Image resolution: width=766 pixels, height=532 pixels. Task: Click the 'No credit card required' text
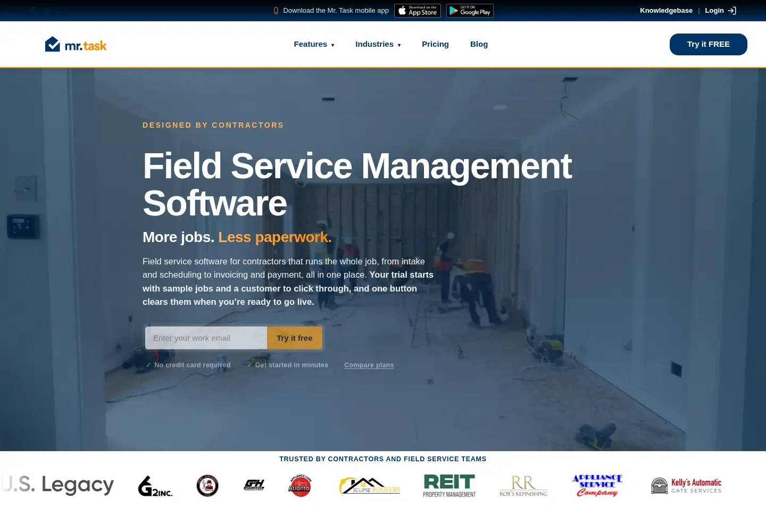[193, 365]
